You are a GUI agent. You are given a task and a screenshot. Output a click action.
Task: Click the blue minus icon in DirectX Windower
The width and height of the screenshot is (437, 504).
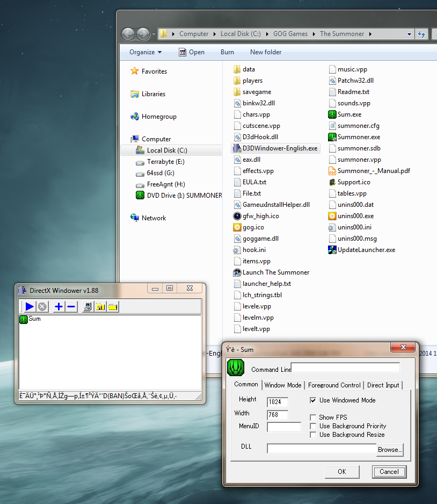click(71, 307)
